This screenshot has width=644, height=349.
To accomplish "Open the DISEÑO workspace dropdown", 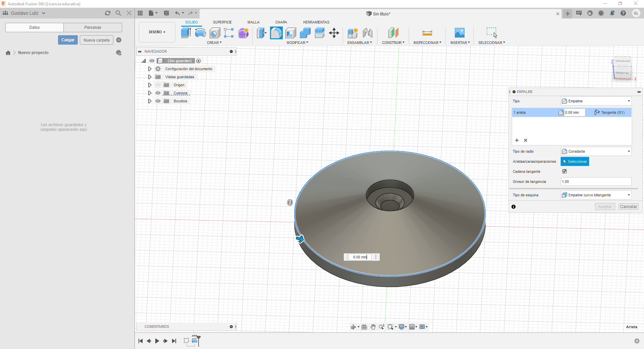I will (x=157, y=32).
